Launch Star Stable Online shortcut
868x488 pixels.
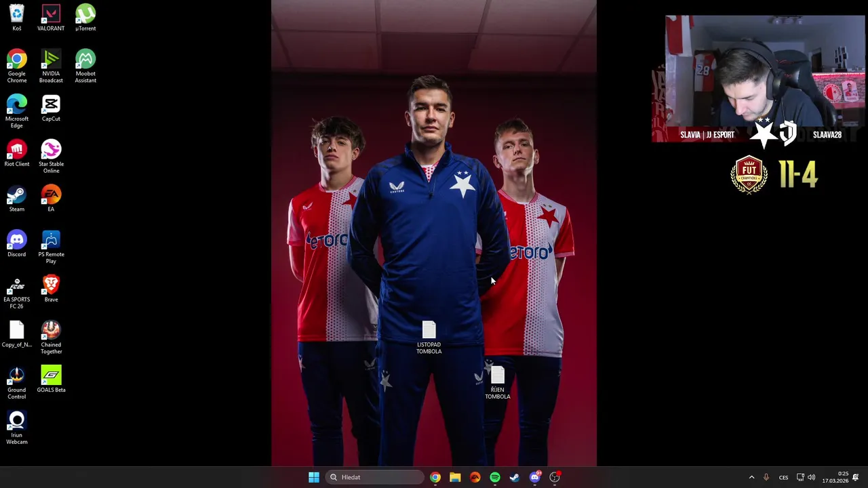point(51,157)
